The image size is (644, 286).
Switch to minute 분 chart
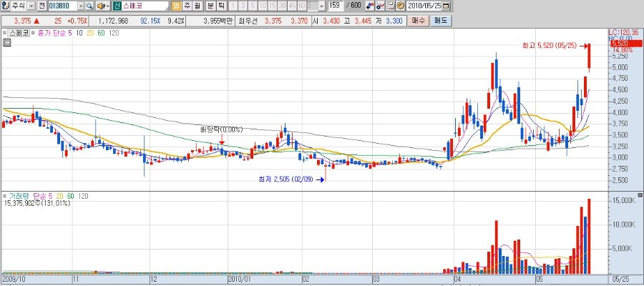[x=210, y=6]
